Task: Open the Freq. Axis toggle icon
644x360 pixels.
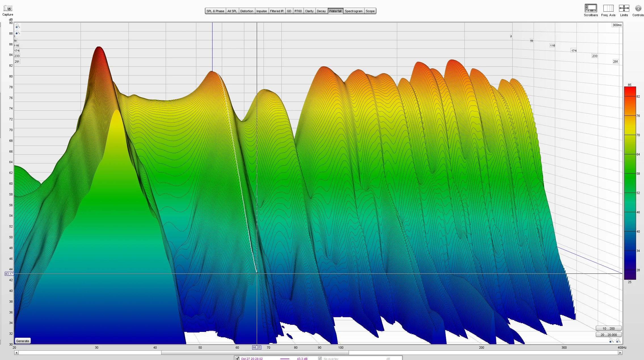Action: tap(608, 8)
